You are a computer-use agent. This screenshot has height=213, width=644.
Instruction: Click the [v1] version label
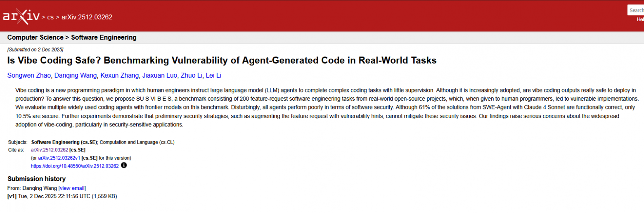12,196
